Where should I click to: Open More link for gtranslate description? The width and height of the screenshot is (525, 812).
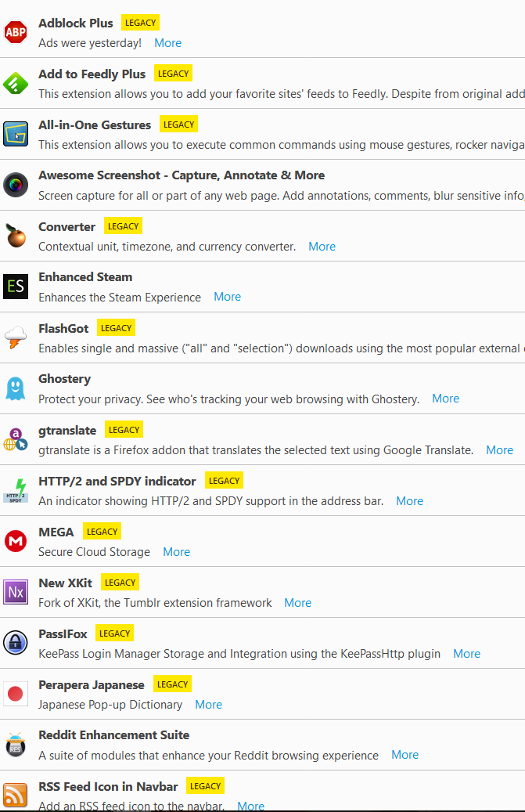(x=499, y=450)
